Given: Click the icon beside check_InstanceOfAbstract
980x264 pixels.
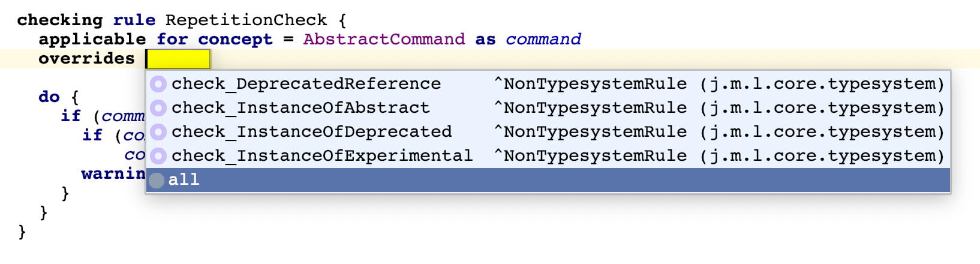Looking at the screenshot, I should tap(158, 108).
